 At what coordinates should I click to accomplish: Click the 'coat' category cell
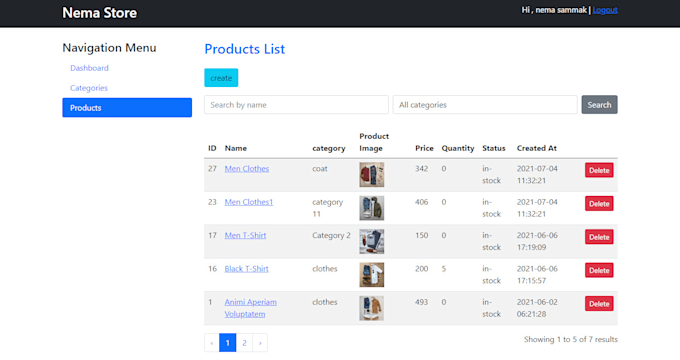pyautogui.click(x=320, y=169)
